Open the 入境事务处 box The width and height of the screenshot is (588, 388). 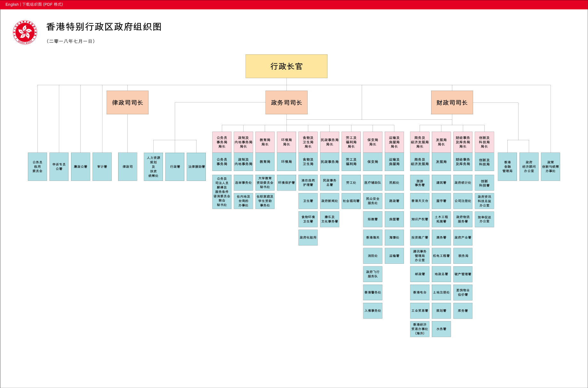pyautogui.click(x=373, y=310)
